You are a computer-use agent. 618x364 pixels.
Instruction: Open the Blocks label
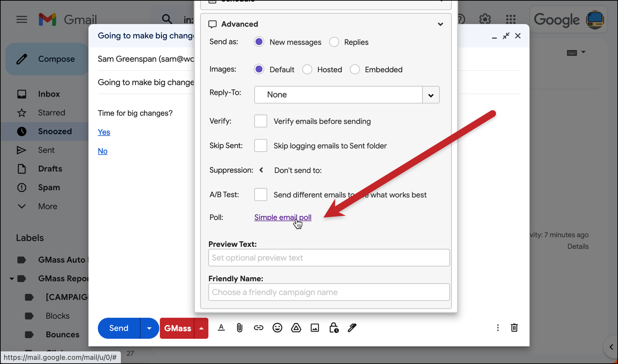click(57, 316)
